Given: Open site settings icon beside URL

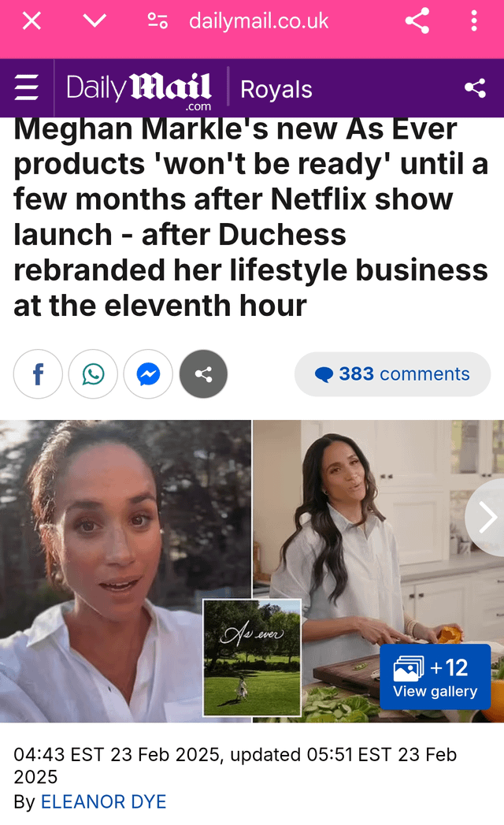Looking at the screenshot, I should point(157,21).
